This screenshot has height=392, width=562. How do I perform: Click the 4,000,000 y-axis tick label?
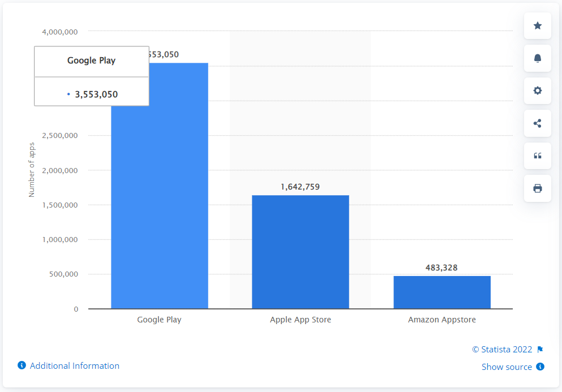click(x=60, y=32)
